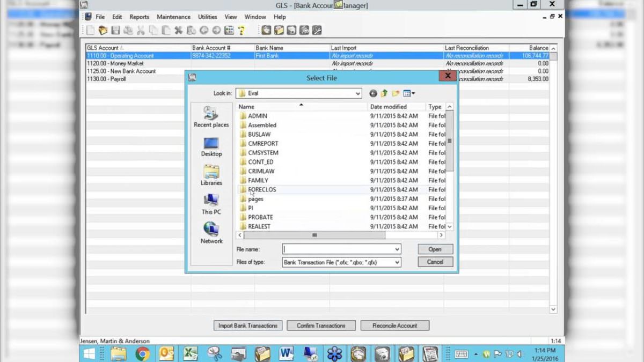The image size is (644, 362).
Task: Open This PC in places sidebar
Action: tap(211, 204)
